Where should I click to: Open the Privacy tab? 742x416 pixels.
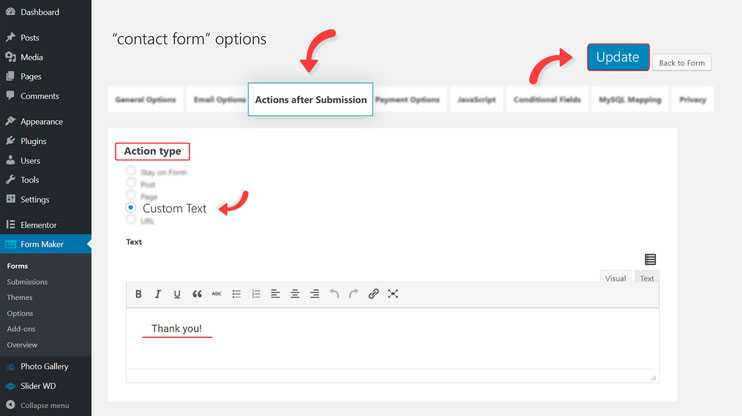[x=692, y=99]
